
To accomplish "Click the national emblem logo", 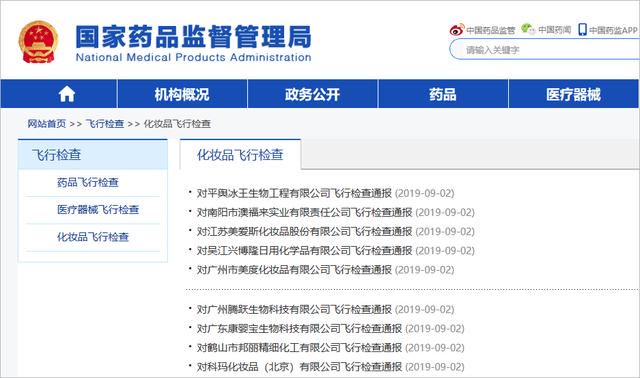I will click(38, 42).
